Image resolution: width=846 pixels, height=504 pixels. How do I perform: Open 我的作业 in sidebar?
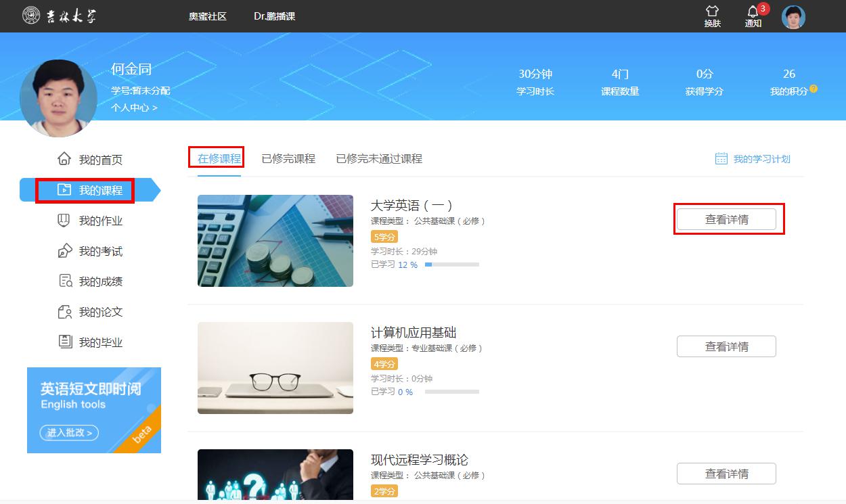point(101,221)
